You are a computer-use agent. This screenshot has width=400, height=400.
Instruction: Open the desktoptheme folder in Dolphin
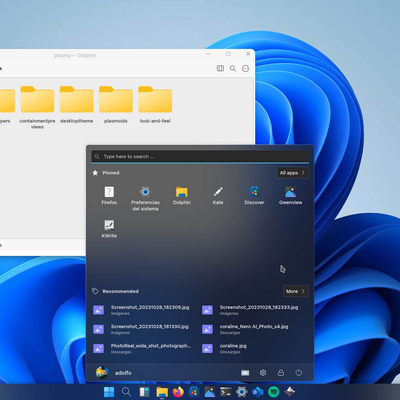76,105
